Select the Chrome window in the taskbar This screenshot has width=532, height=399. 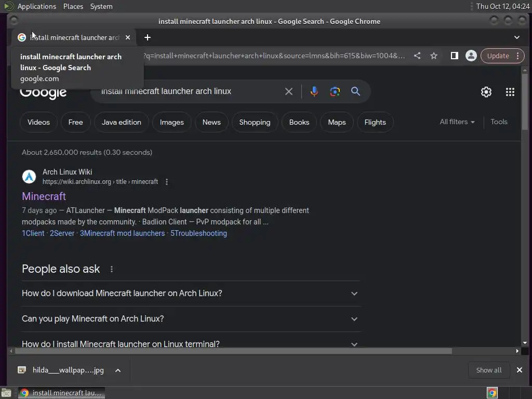61,393
